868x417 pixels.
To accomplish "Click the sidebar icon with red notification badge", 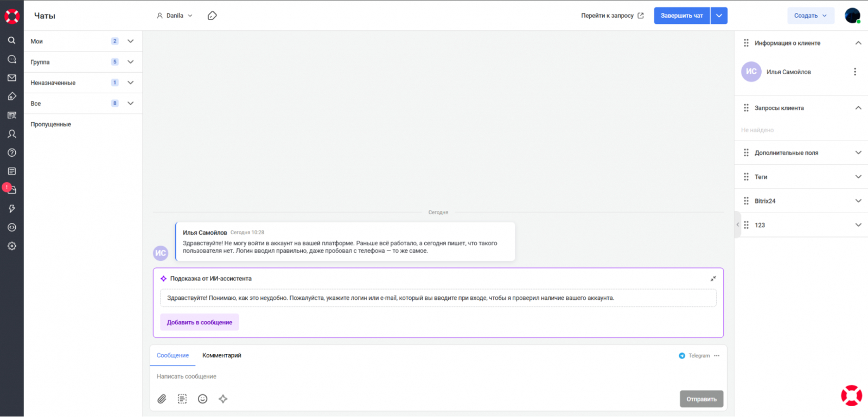I will tap(10, 189).
